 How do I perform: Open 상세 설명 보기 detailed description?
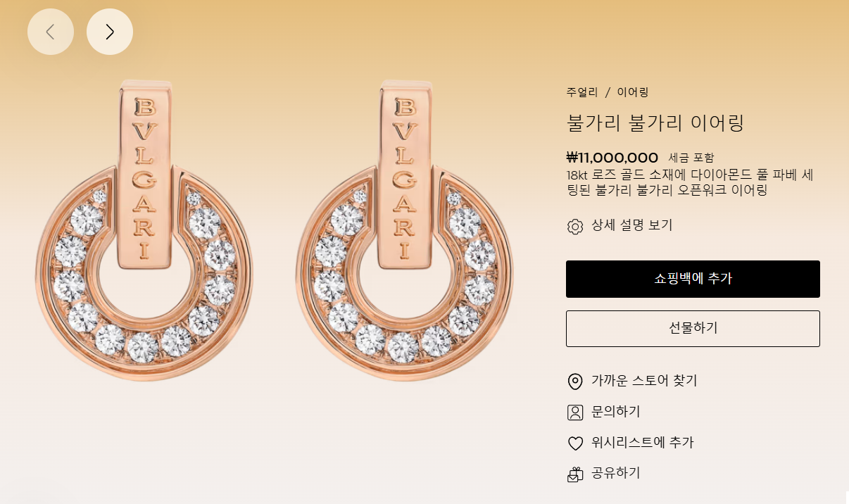coord(631,225)
